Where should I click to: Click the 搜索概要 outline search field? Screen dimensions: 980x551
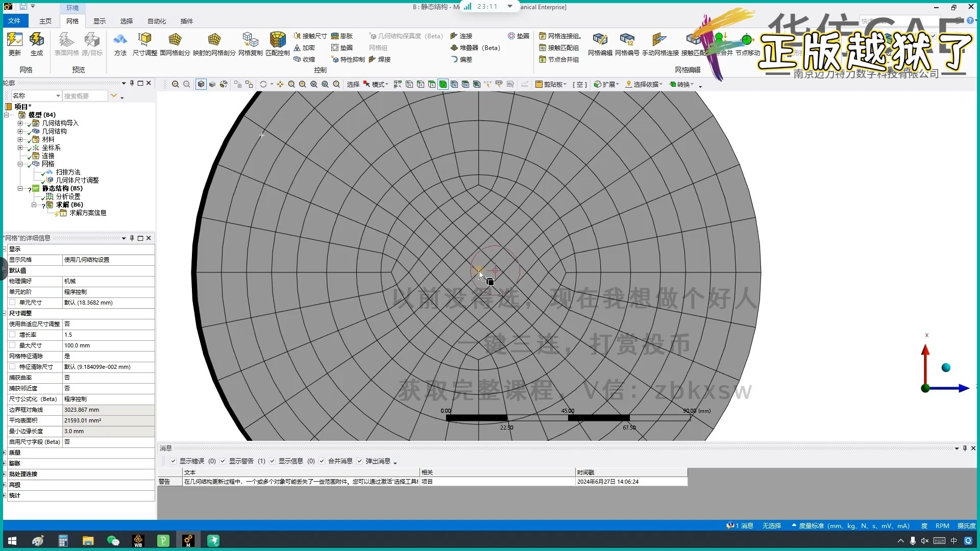coord(84,96)
